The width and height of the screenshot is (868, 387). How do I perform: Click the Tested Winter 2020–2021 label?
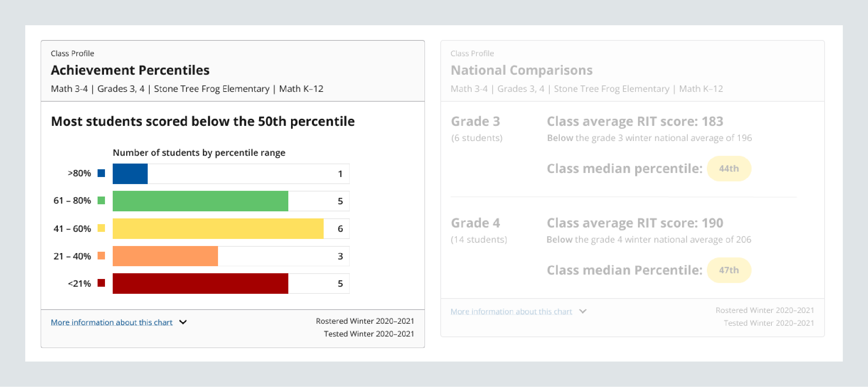369,334
